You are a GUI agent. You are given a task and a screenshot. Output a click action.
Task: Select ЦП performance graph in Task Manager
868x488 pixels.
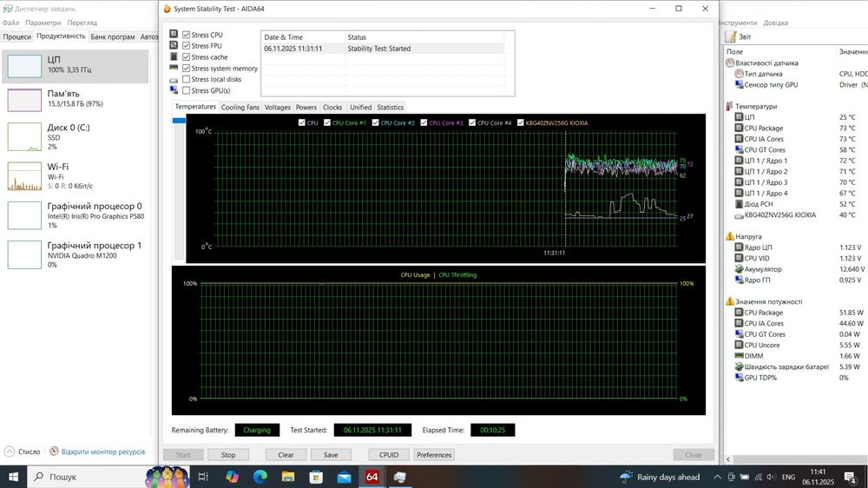coord(76,67)
